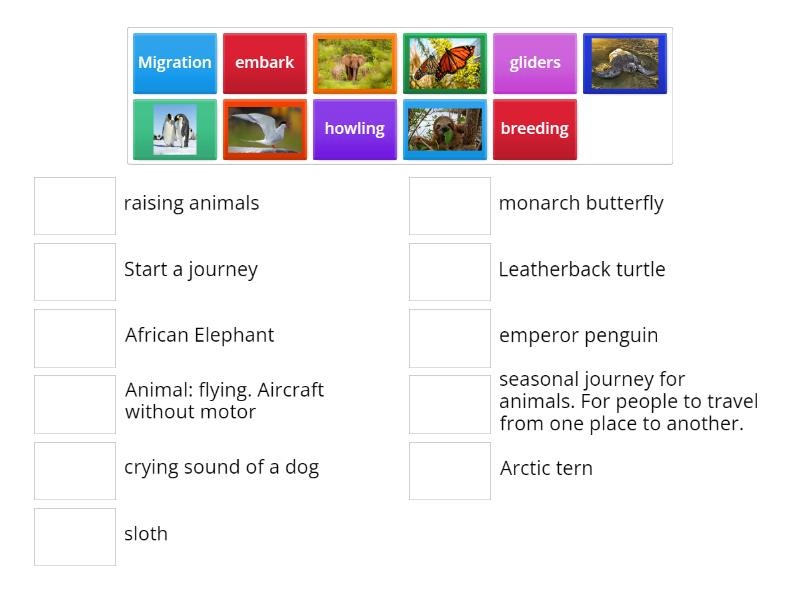This screenshot has height=600, width=800.
Task: Click the slot beside crying sound of a dog
Action: point(75,470)
